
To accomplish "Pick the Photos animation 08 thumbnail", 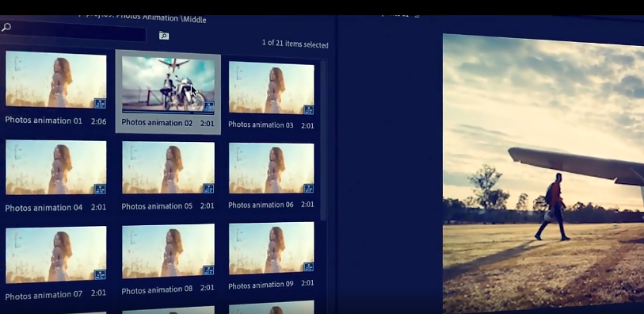I will pyautogui.click(x=169, y=251).
